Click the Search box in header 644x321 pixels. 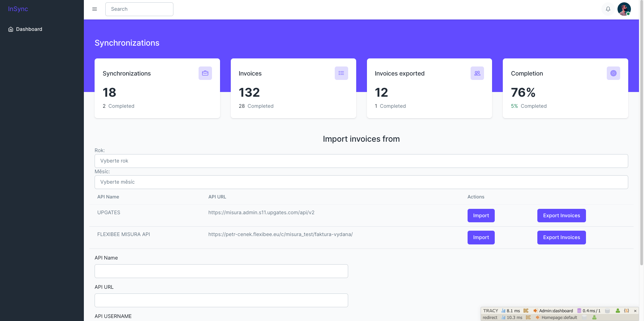coord(139,9)
